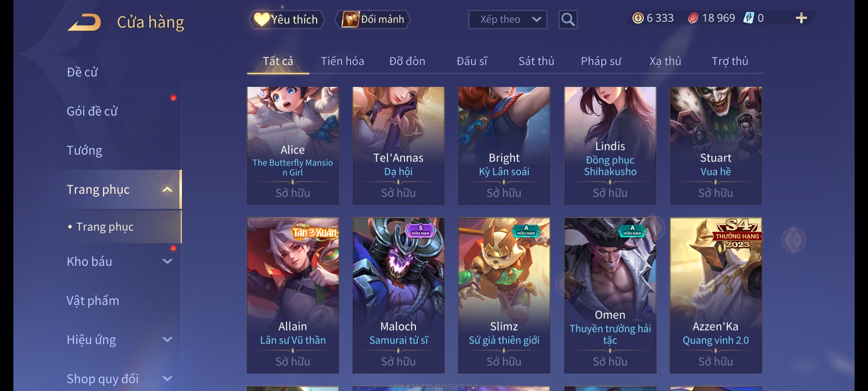Collapse the Trang phục sidebar section
The image size is (868, 391).
click(x=167, y=189)
